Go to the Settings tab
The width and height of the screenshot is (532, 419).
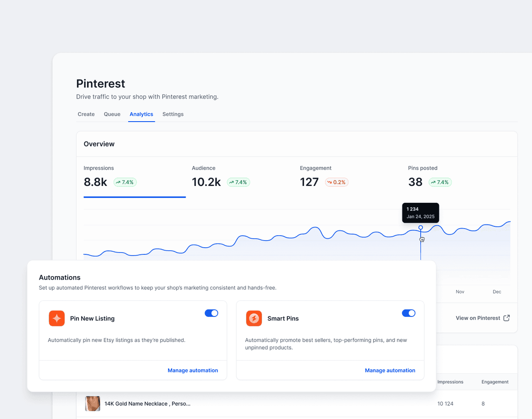coord(173,114)
